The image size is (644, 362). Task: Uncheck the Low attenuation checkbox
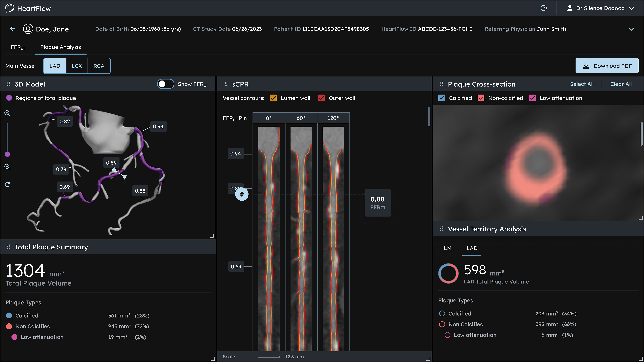(532, 98)
